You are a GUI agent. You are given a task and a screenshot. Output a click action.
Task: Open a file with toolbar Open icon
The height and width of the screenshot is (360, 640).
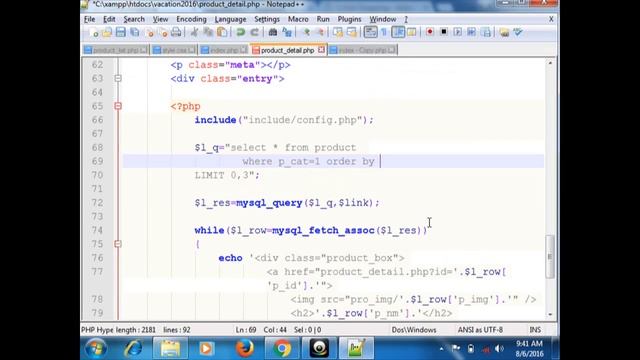(x=107, y=32)
